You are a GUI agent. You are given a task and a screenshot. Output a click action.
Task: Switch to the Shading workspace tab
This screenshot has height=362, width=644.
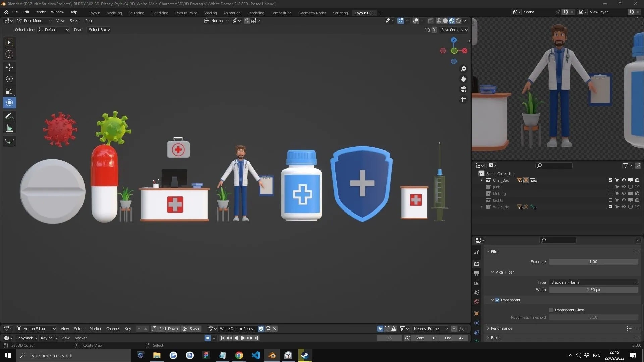(210, 13)
